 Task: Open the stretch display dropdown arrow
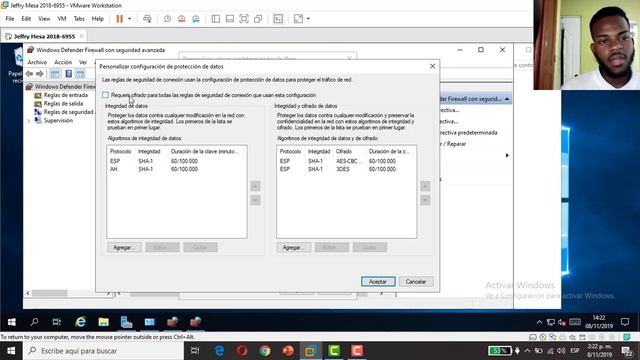308,19
